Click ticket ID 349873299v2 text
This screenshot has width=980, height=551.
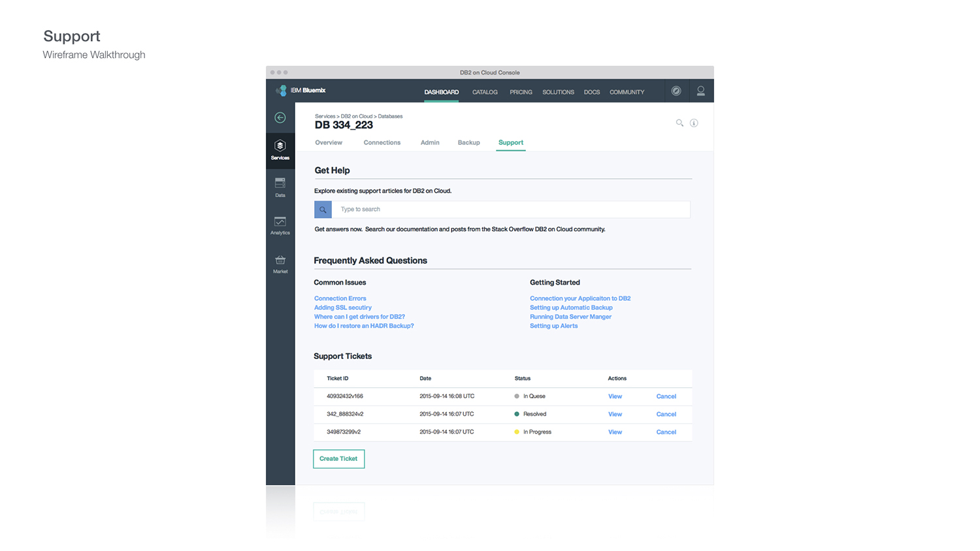pyautogui.click(x=344, y=432)
